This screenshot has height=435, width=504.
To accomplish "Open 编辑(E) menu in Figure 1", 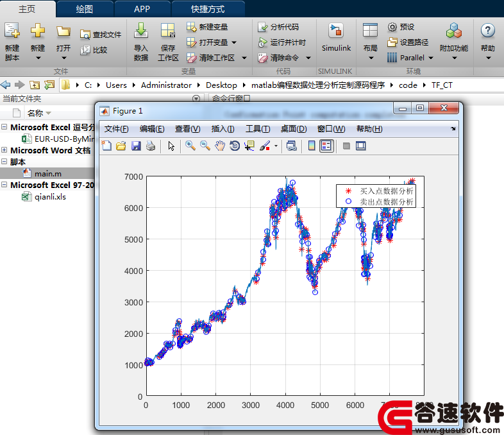I will click(152, 129).
